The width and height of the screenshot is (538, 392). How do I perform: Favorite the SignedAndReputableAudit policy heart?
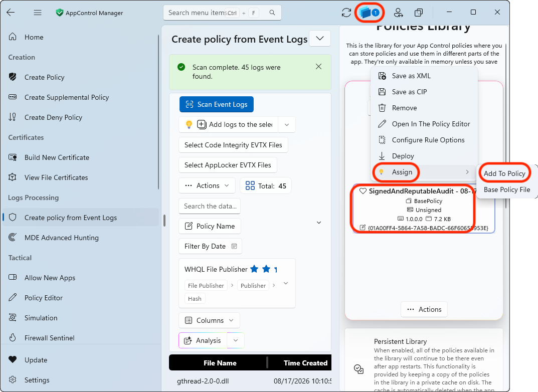(x=363, y=191)
